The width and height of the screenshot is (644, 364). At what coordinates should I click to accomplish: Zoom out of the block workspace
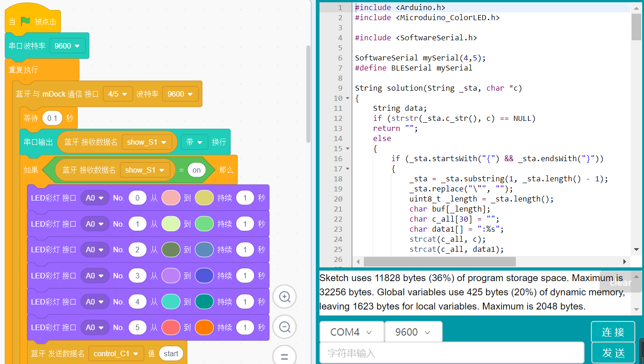click(x=285, y=327)
